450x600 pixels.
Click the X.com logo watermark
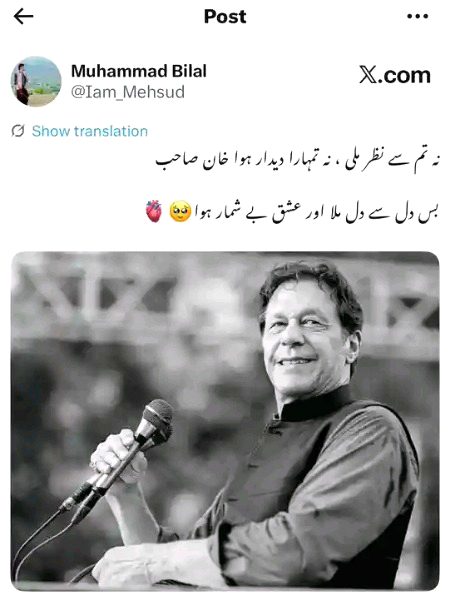click(395, 75)
